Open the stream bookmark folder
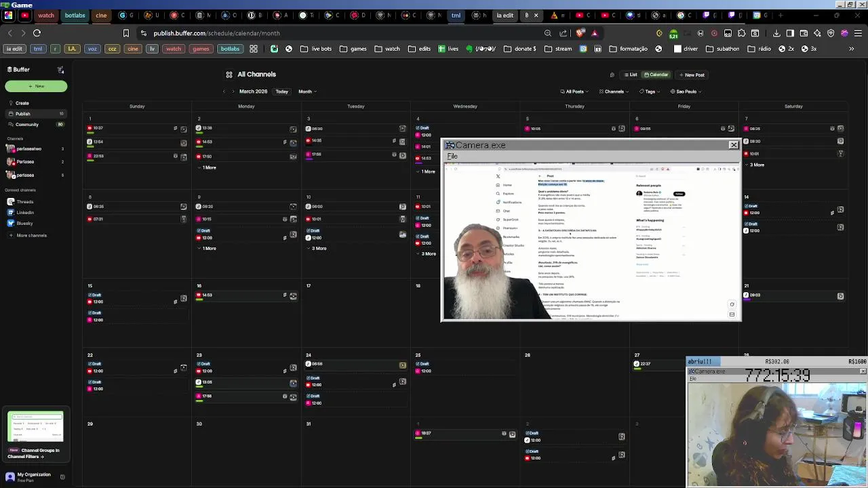This screenshot has height=488, width=868. pyautogui.click(x=558, y=49)
